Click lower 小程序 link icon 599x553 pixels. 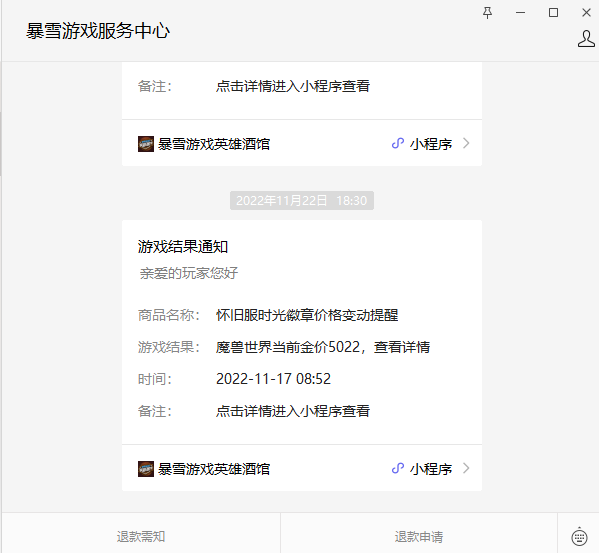tap(398, 469)
